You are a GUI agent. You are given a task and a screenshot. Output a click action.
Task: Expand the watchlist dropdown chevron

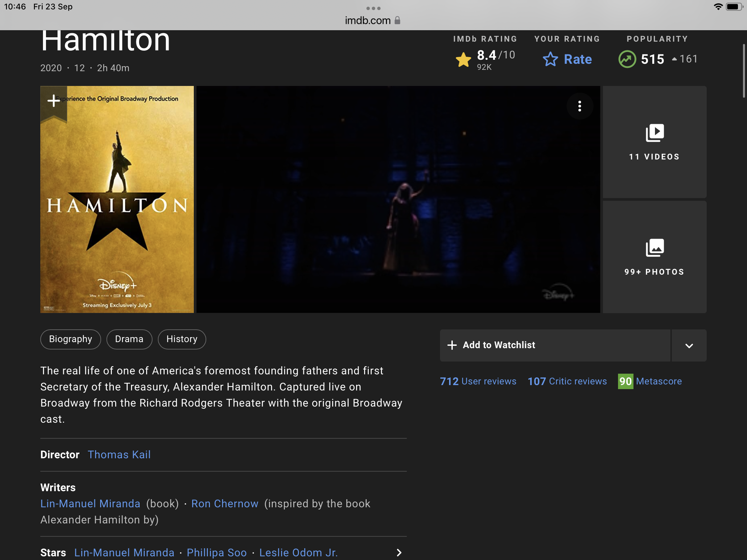click(689, 345)
